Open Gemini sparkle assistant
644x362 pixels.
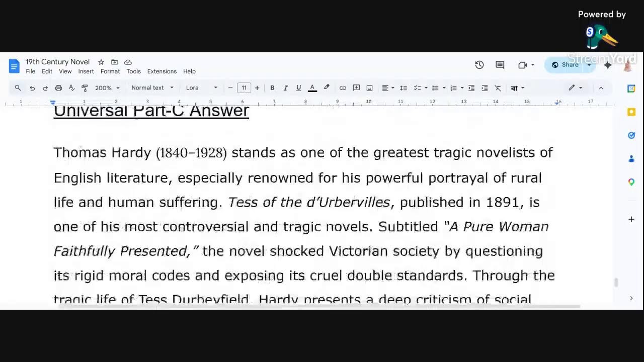(x=608, y=65)
